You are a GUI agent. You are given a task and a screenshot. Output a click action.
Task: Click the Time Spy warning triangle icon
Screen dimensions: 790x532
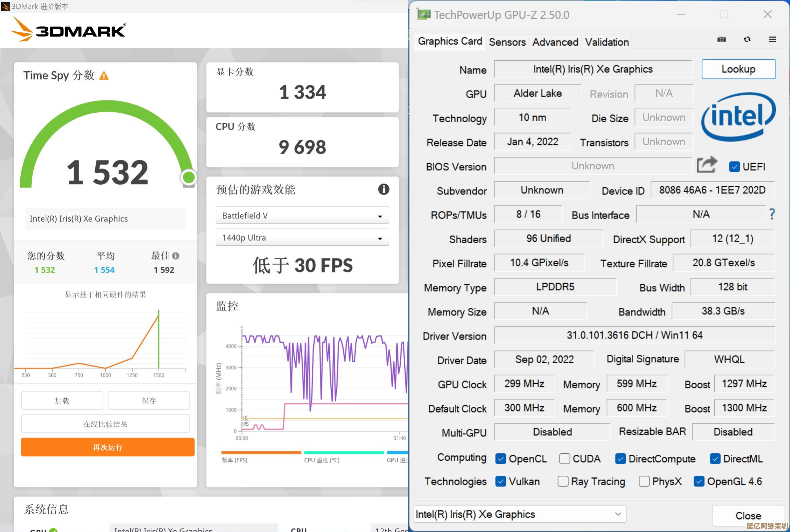click(x=104, y=76)
